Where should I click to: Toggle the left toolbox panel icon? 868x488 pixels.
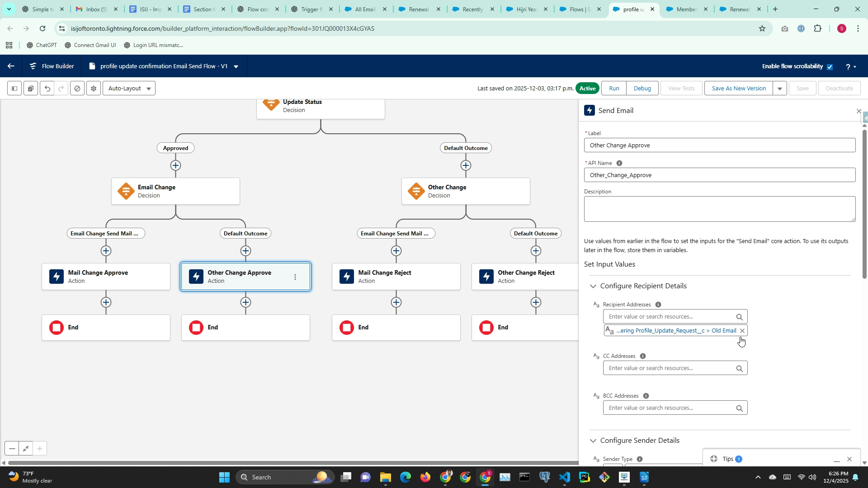coord(14,89)
